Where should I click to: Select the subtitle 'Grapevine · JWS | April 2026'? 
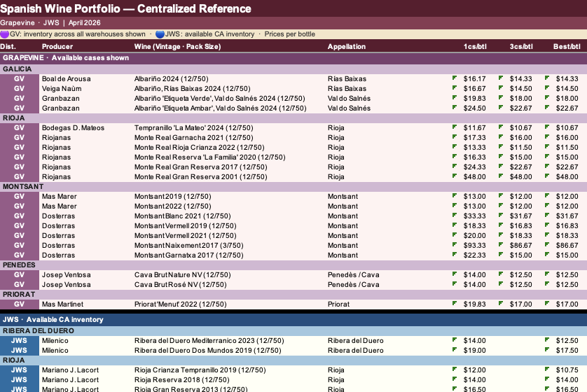(x=50, y=23)
